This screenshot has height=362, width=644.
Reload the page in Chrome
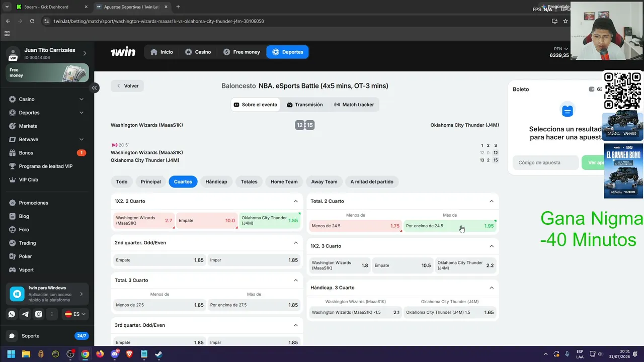[32, 21]
